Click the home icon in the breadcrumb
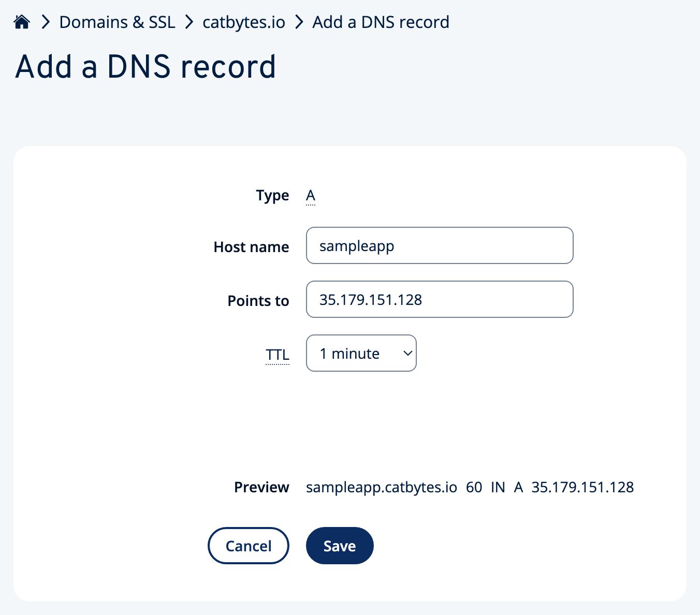 click(x=21, y=21)
